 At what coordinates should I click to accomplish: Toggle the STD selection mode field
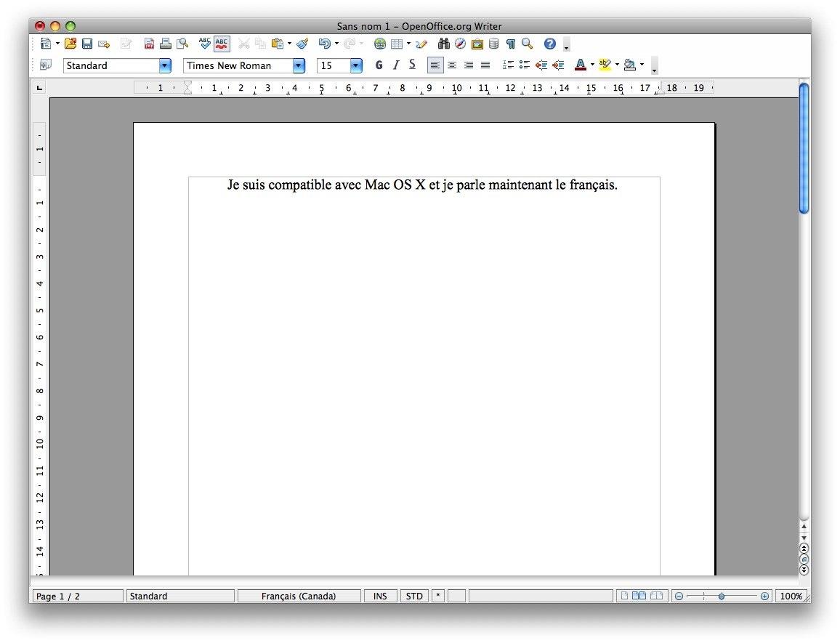[414, 596]
